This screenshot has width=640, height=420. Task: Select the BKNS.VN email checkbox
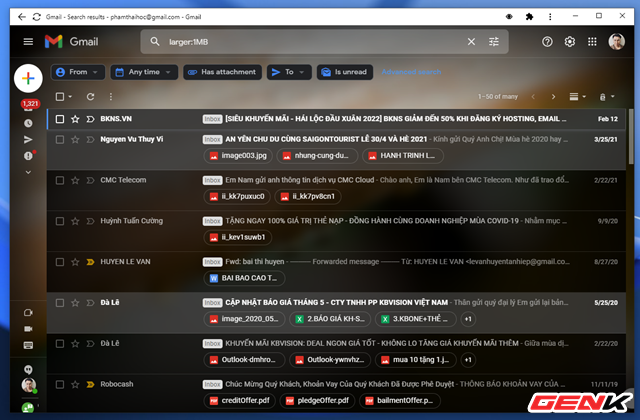pos(60,119)
